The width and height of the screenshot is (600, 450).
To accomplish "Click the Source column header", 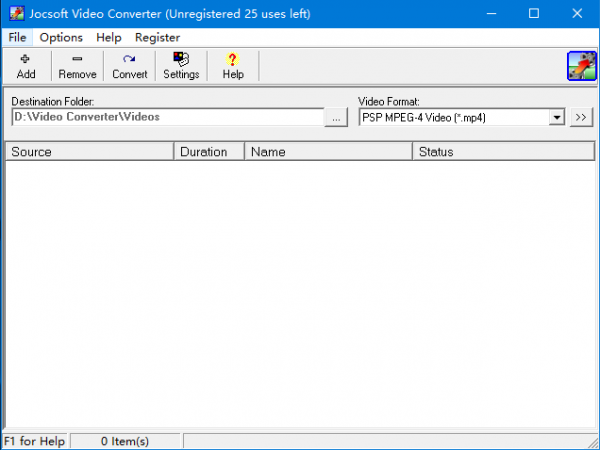I will (x=89, y=152).
